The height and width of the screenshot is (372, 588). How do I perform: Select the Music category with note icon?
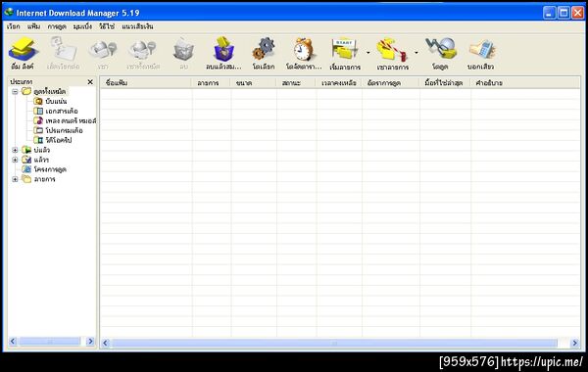[71, 120]
